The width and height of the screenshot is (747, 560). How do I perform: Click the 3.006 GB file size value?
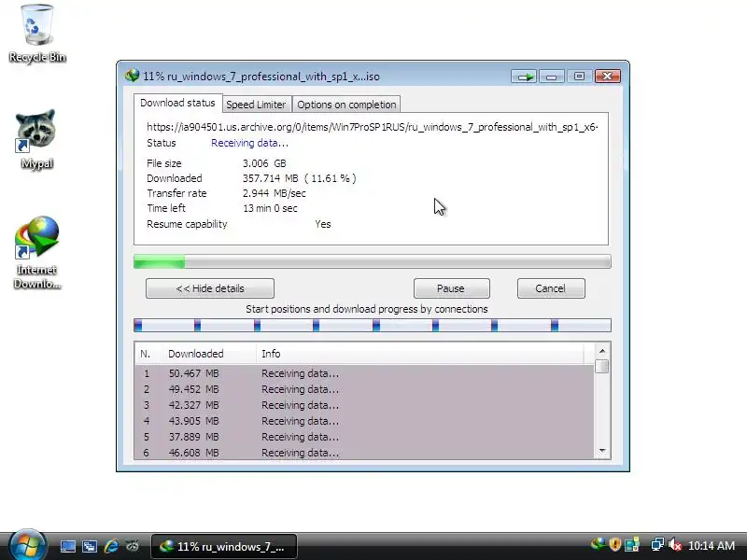[x=264, y=163]
